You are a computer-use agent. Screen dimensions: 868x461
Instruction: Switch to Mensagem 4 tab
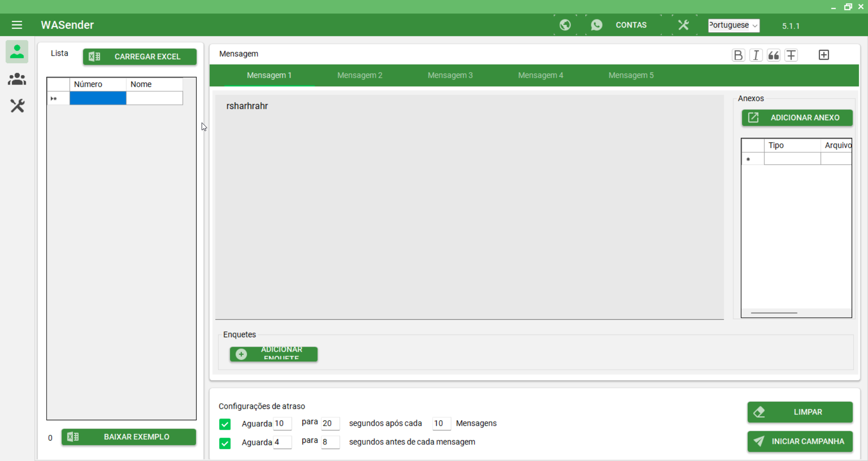(x=541, y=75)
